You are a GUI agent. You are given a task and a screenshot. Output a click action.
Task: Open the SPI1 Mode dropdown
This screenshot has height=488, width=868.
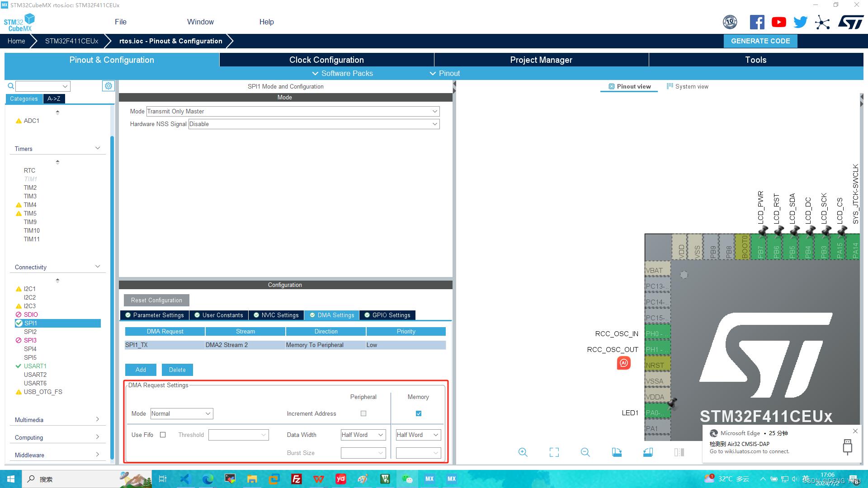pyautogui.click(x=293, y=111)
